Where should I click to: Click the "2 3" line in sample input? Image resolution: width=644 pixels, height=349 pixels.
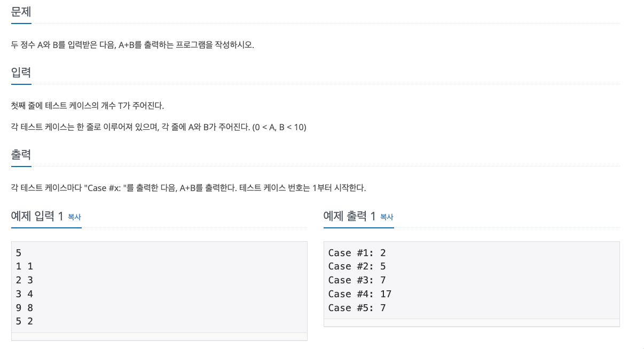point(25,280)
